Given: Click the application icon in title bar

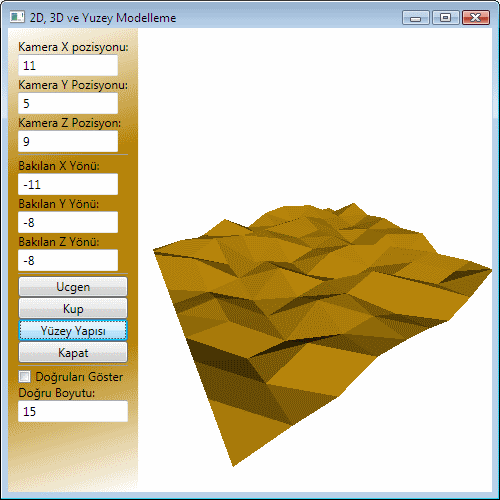Looking at the screenshot, I should 17,17.
